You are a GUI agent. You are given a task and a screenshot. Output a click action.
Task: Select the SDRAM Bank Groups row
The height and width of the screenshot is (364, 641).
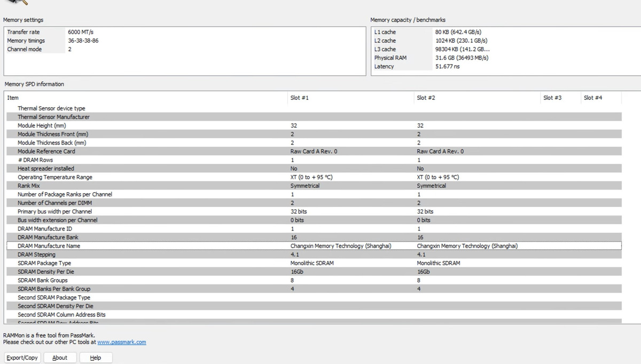pos(313,280)
